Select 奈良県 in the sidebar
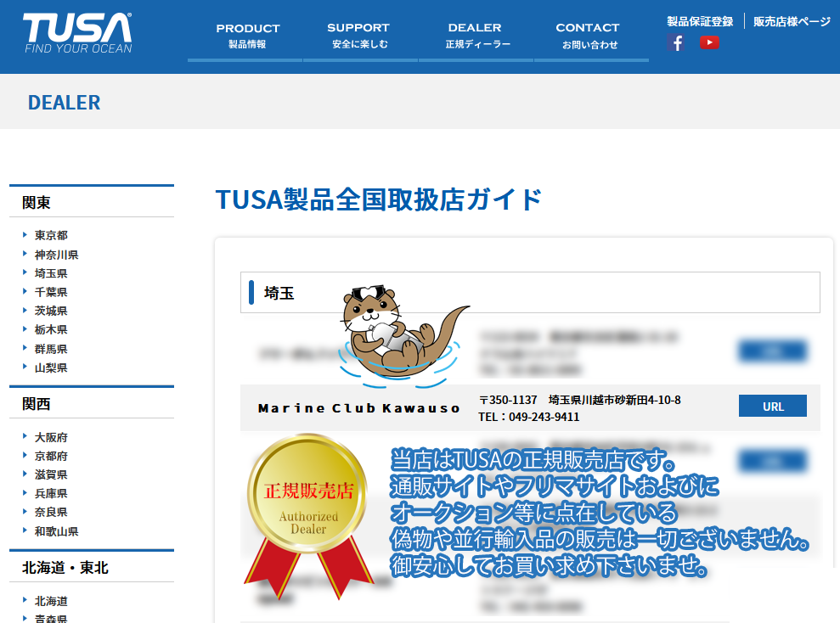 [51, 512]
